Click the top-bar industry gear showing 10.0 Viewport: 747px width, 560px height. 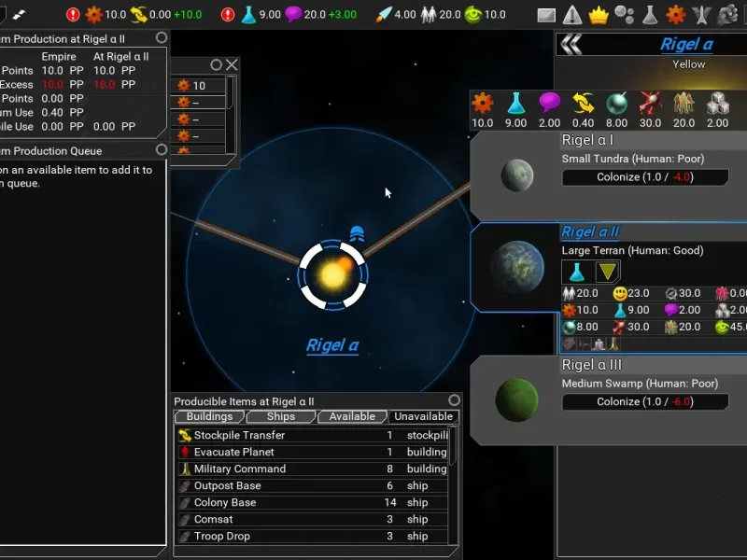(94, 15)
